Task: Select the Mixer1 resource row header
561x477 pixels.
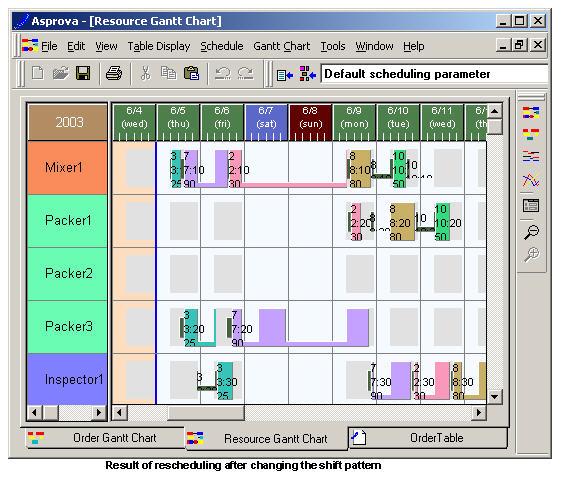Action: click(67, 167)
